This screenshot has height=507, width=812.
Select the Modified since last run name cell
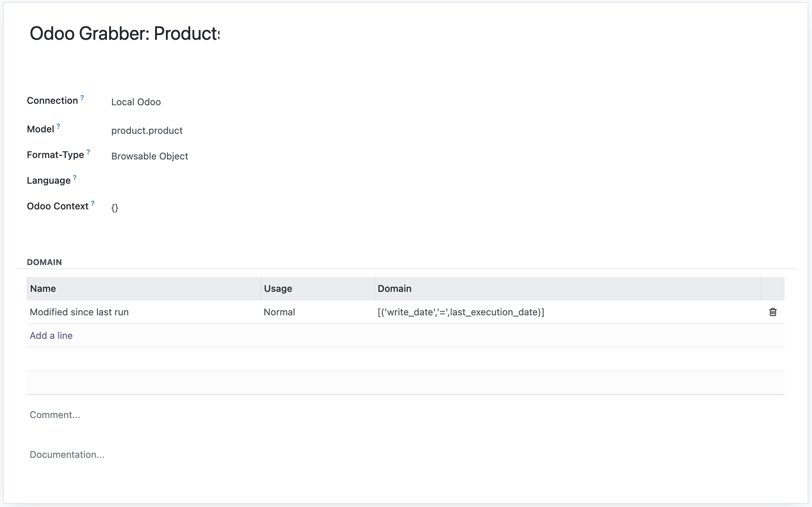(x=144, y=312)
